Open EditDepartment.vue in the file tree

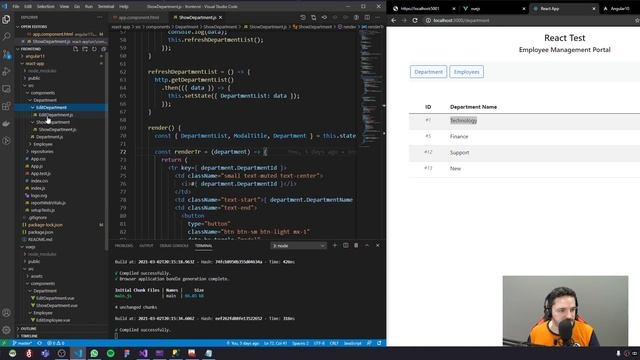pyautogui.click(x=55, y=298)
